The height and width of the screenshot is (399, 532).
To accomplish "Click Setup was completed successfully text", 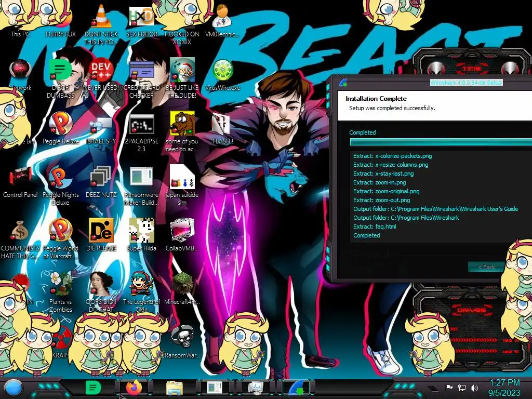I will coord(392,108).
